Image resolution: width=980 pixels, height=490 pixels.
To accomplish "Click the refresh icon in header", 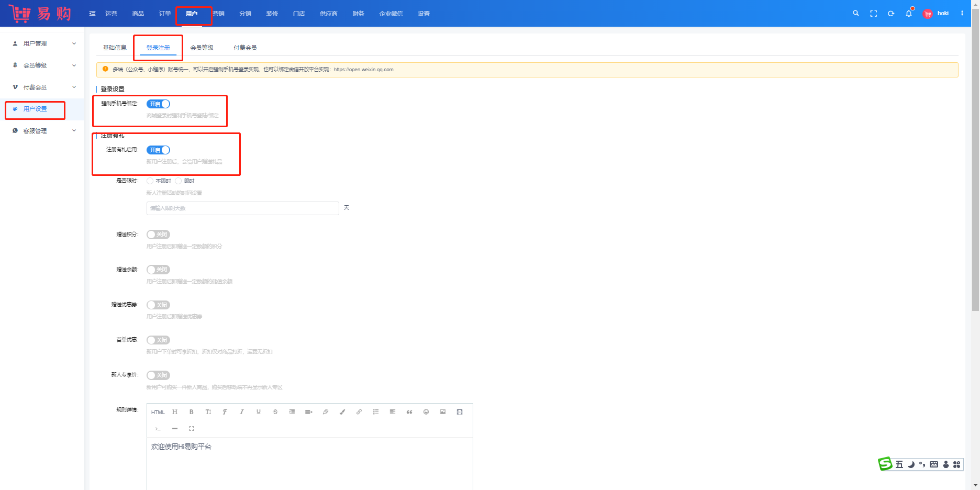I will [x=891, y=14].
